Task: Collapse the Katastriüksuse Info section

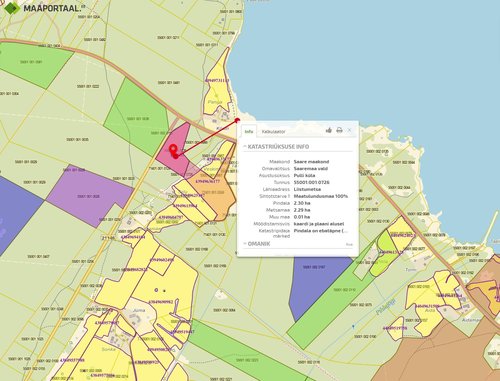Action: click(276, 147)
